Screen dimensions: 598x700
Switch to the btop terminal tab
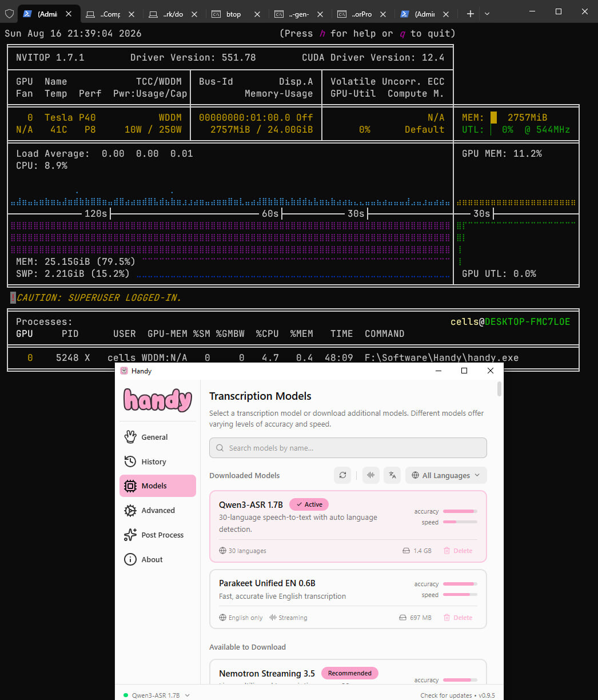pyautogui.click(x=237, y=14)
